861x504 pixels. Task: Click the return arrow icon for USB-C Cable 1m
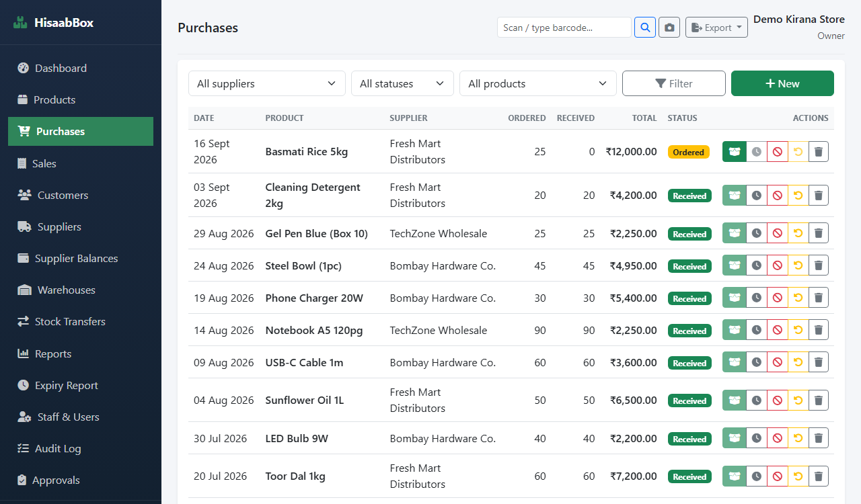point(798,362)
